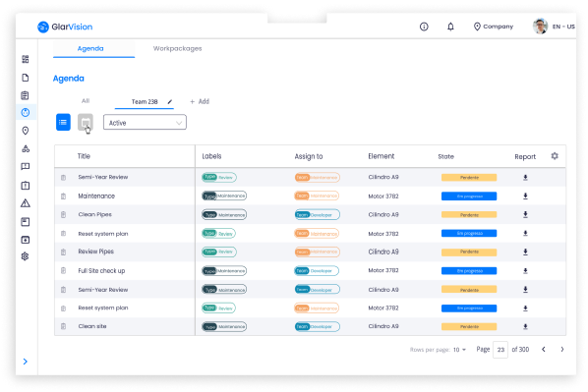588x392 pixels.
Task: Open the layout panel sidebar icon
Action: pyautogui.click(x=26, y=222)
